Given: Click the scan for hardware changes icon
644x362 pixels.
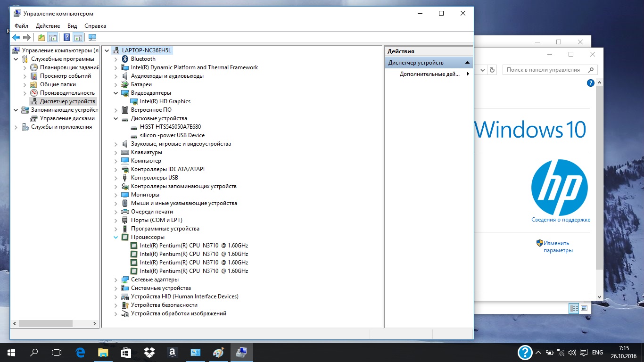Looking at the screenshot, I should click(x=92, y=37).
